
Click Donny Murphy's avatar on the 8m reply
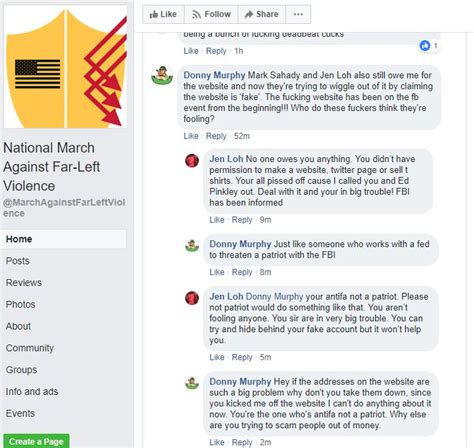[192, 246]
